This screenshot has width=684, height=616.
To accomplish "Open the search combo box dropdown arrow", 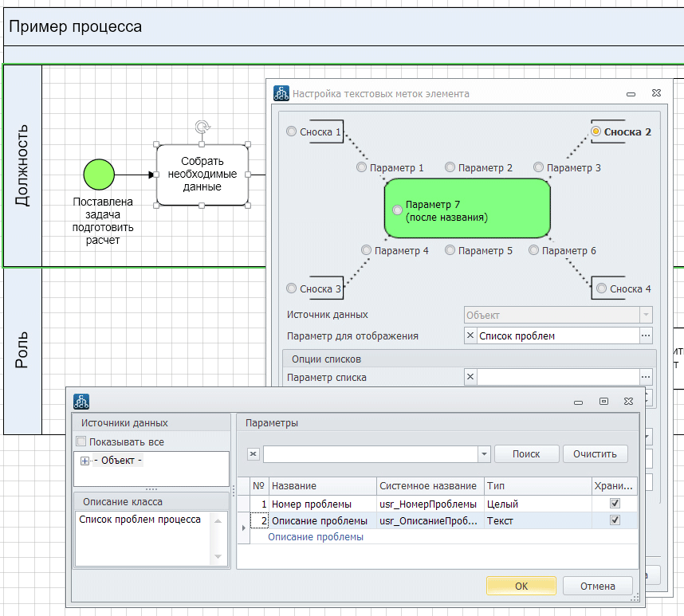I will [483, 454].
